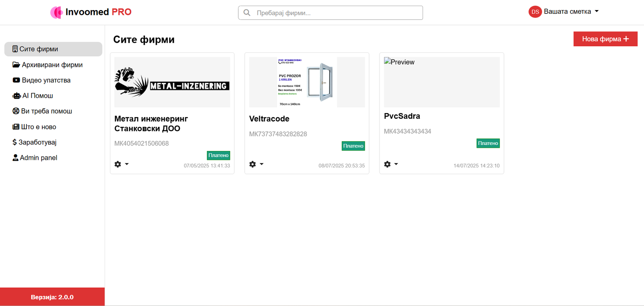
Task: Open the Veltracode company title link
Action: point(269,119)
